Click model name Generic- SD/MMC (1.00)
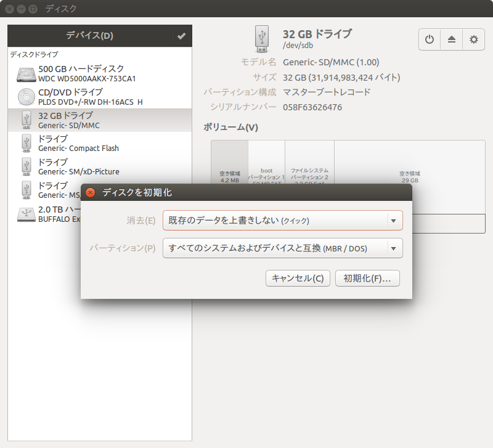The height and width of the screenshot is (448, 493). [331, 62]
